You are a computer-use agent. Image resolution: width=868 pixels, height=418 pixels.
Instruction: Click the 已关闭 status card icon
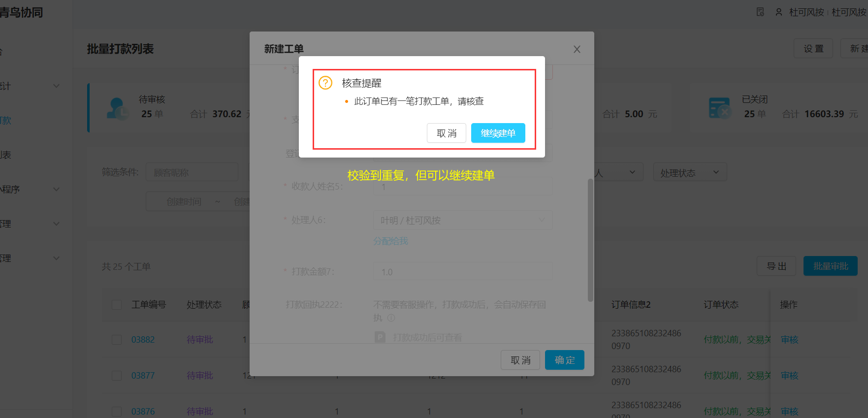tap(719, 108)
